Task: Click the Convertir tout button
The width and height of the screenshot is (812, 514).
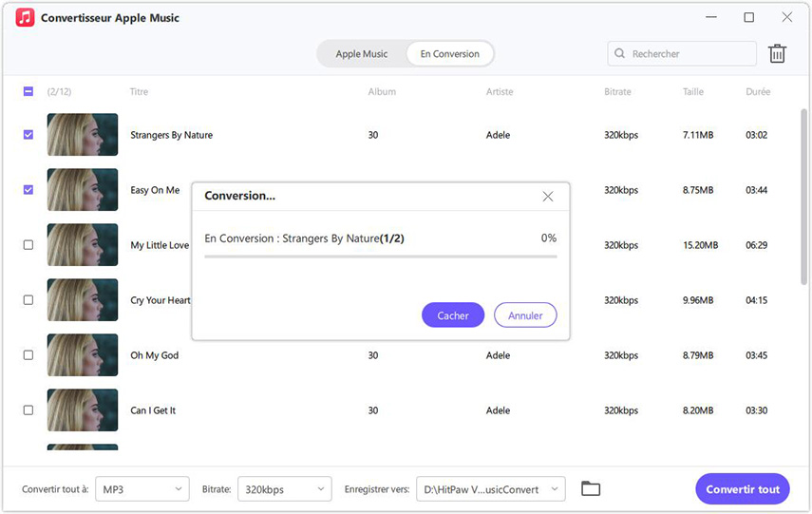Action: click(743, 489)
